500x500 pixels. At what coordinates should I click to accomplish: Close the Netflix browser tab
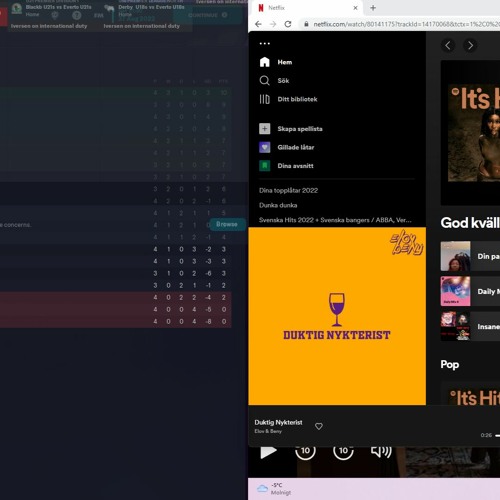(x=355, y=8)
